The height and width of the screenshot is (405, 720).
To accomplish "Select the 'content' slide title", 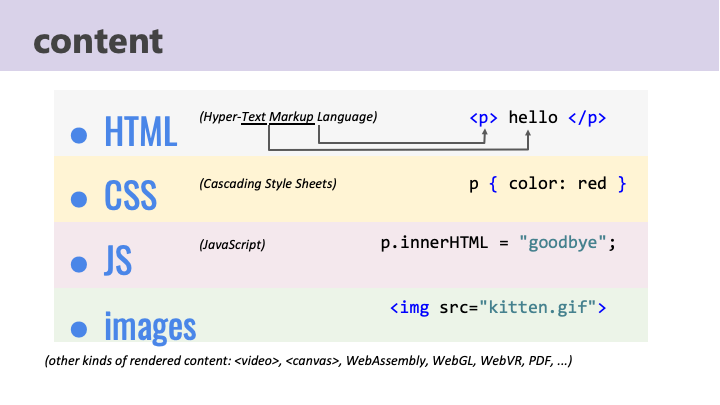I will 98,42.
